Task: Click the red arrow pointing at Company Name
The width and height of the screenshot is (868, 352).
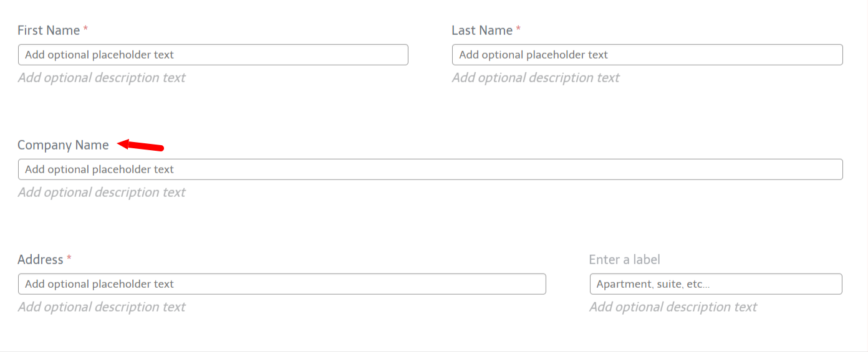Action: coord(140,146)
